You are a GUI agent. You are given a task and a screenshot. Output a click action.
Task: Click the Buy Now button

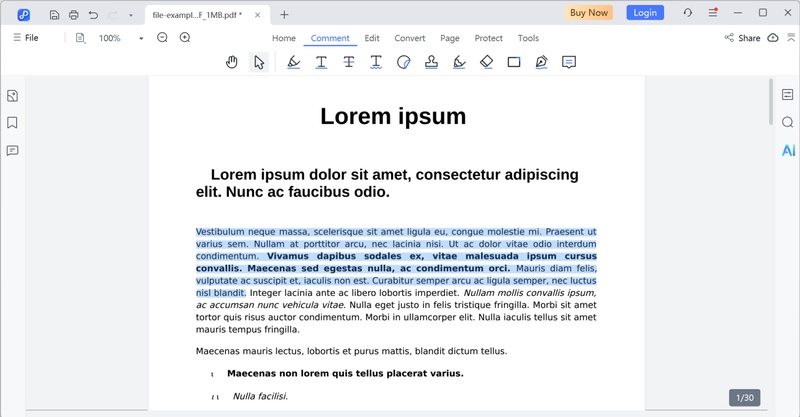(x=589, y=13)
